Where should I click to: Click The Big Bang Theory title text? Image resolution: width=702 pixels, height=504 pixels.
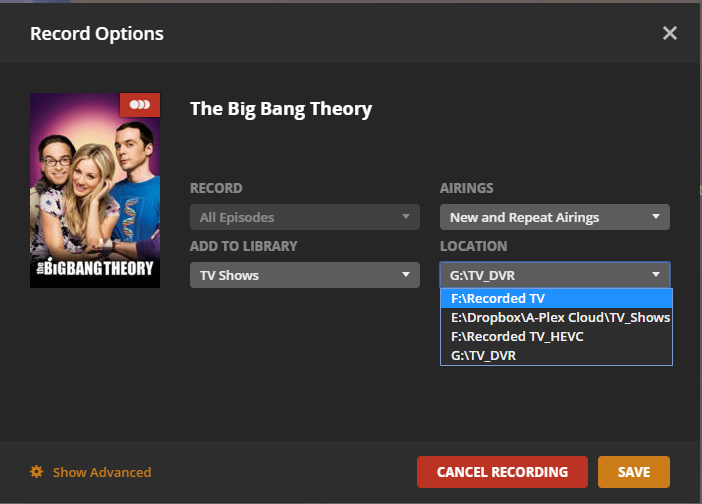pos(281,109)
